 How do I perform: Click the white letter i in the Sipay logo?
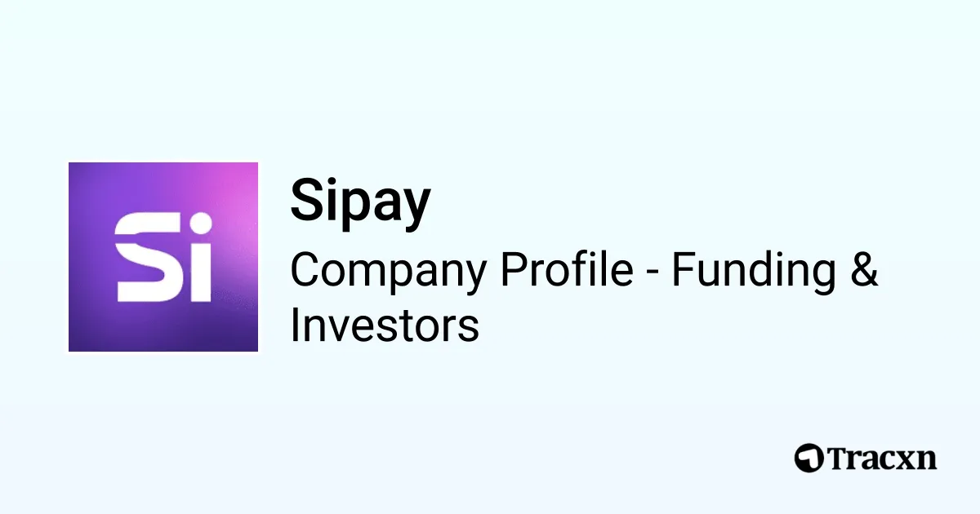pyautogui.click(x=197, y=259)
